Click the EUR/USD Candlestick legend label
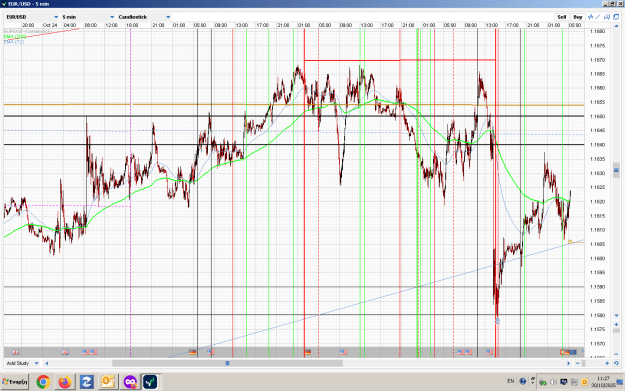Screen dimensions: 625x391 coord(28,31)
